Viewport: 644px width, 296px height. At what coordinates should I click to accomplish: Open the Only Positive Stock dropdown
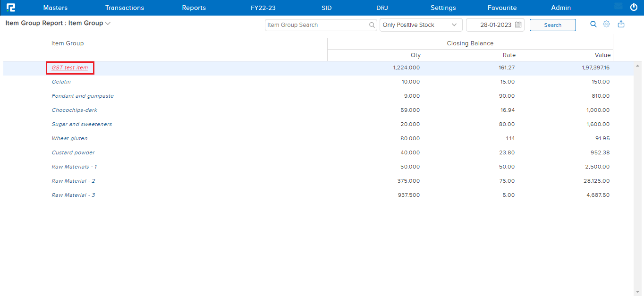coord(420,25)
